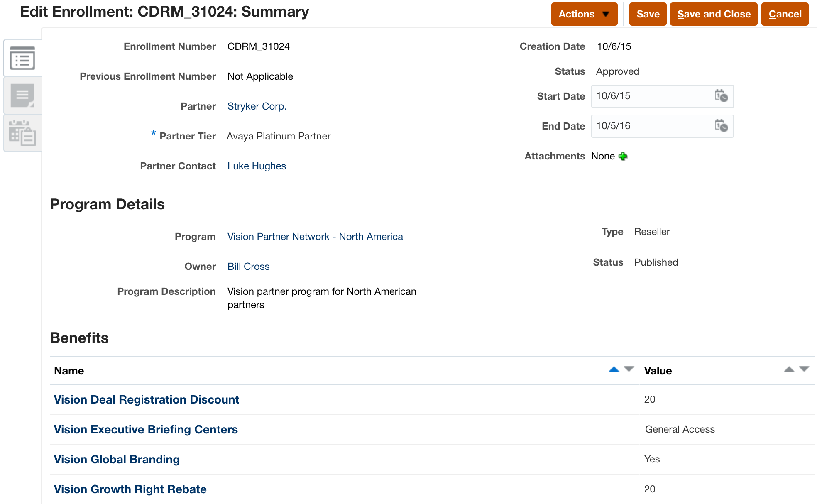817x504 pixels.
Task: Sort Name column ascending
Action: coord(614,369)
